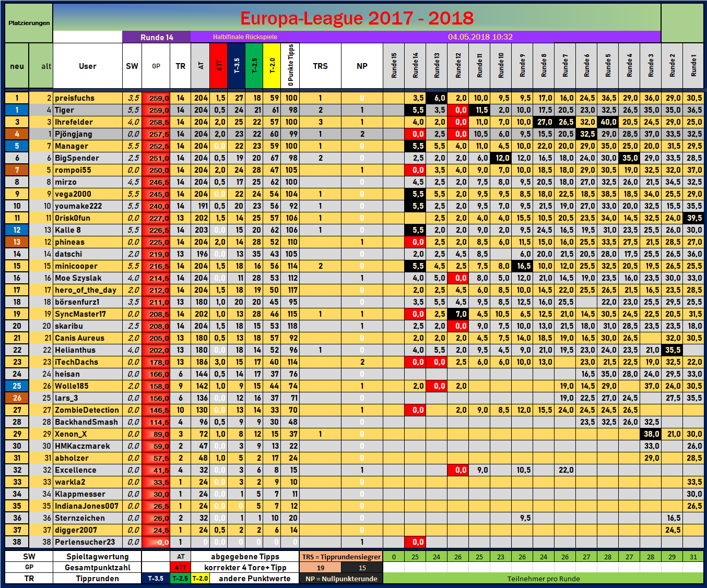Click the purple Runde 14 cell
This screenshot has height=588, width=707.
click(156, 37)
